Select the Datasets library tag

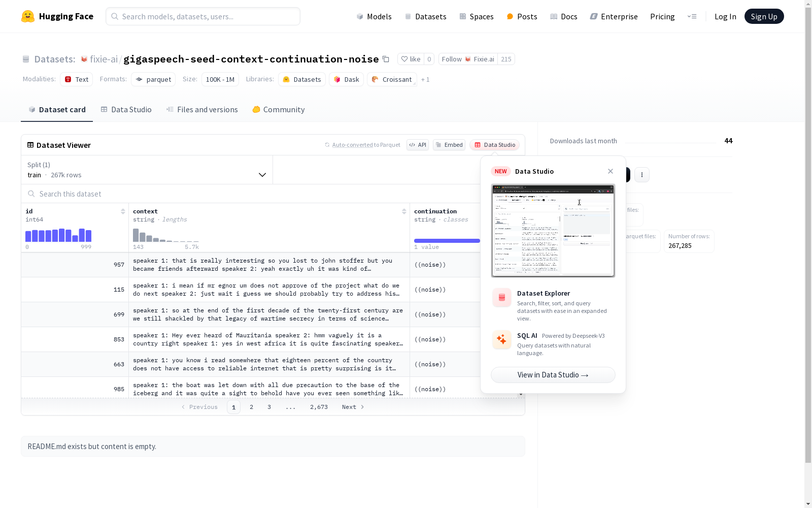[x=302, y=79]
